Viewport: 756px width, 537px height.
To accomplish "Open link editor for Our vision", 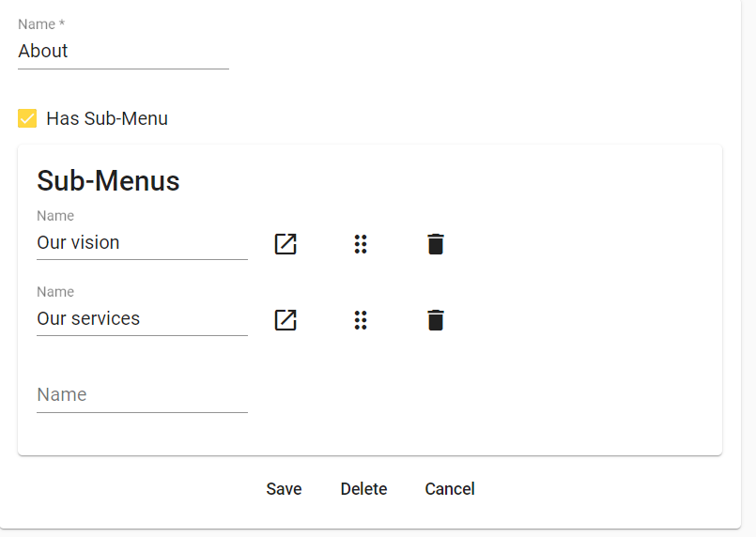I will (285, 244).
